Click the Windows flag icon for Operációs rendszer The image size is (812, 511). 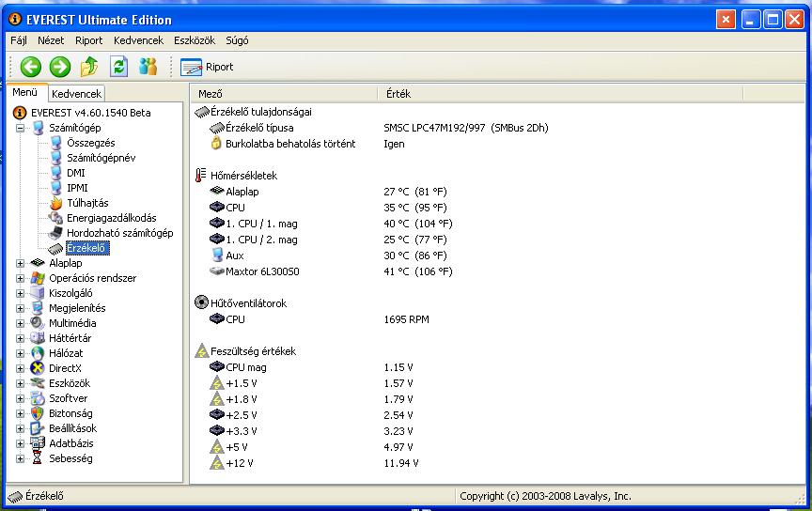pyautogui.click(x=38, y=278)
